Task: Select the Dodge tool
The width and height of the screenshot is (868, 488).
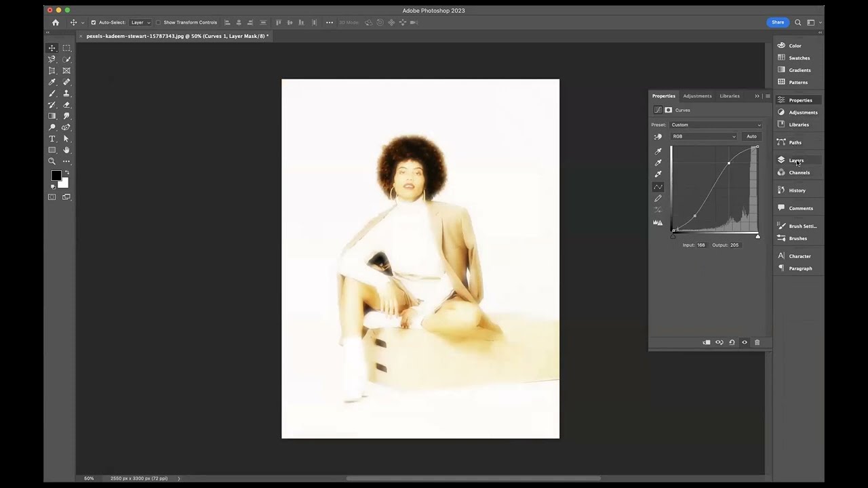Action: [x=52, y=127]
